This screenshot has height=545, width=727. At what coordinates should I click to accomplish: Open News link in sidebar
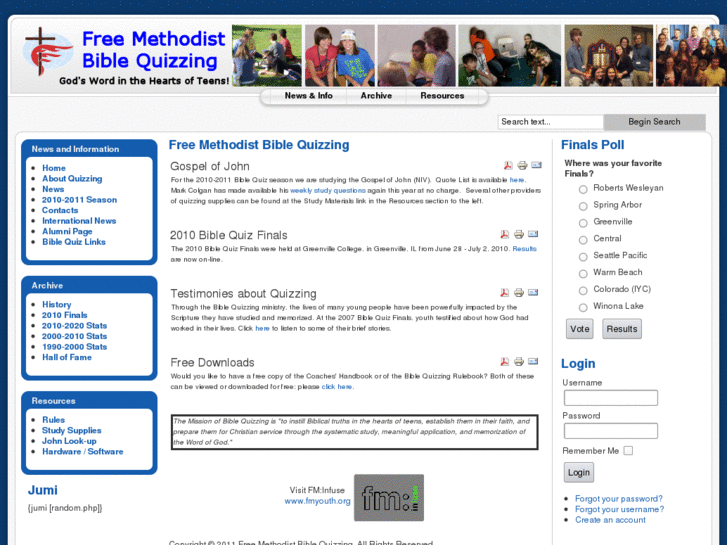[x=53, y=189]
